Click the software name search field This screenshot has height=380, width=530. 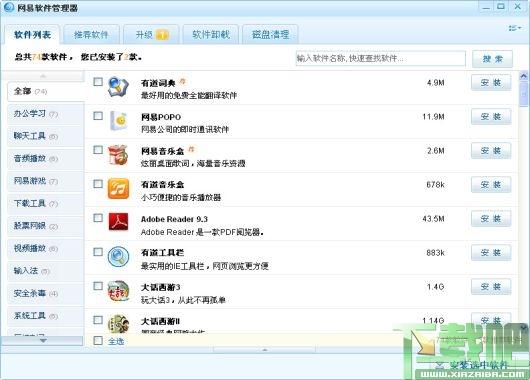(x=381, y=58)
